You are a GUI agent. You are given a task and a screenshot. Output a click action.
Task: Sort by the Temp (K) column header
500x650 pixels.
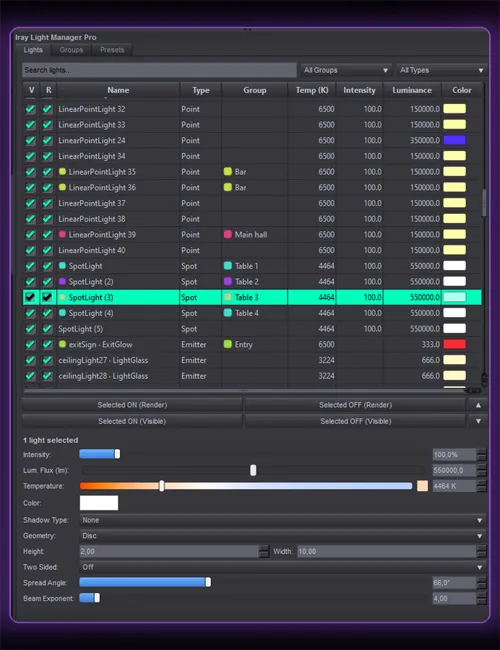pos(312,90)
